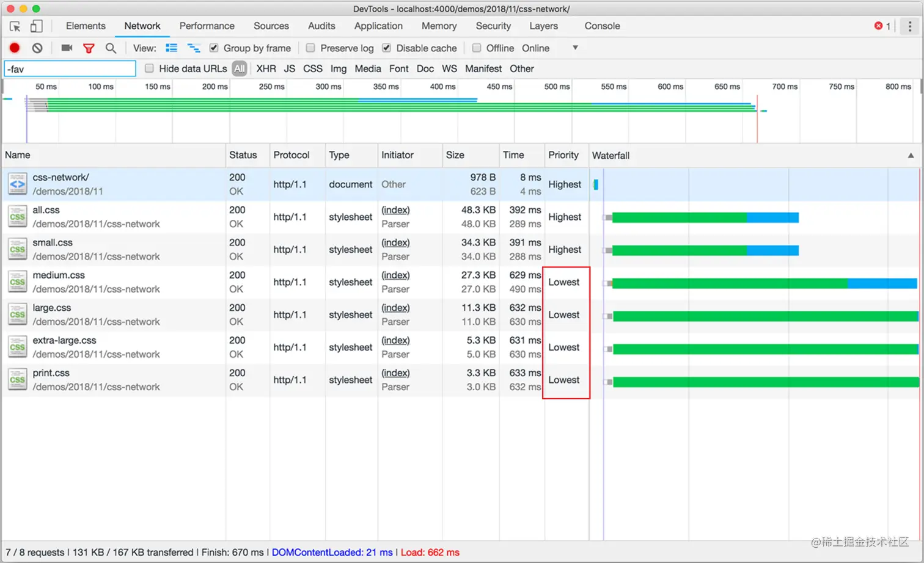This screenshot has width=924, height=563.
Task: Click the all.css waterfall bar
Action: [x=702, y=217]
